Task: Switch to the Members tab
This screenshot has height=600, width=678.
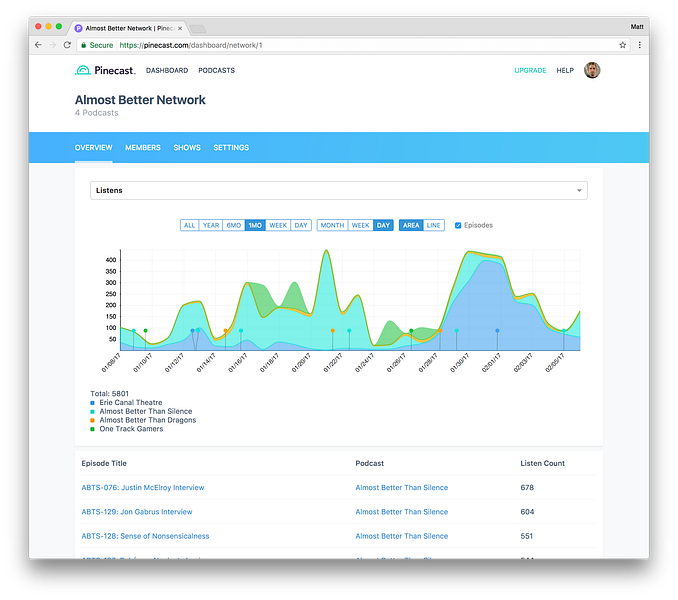Action: [143, 148]
